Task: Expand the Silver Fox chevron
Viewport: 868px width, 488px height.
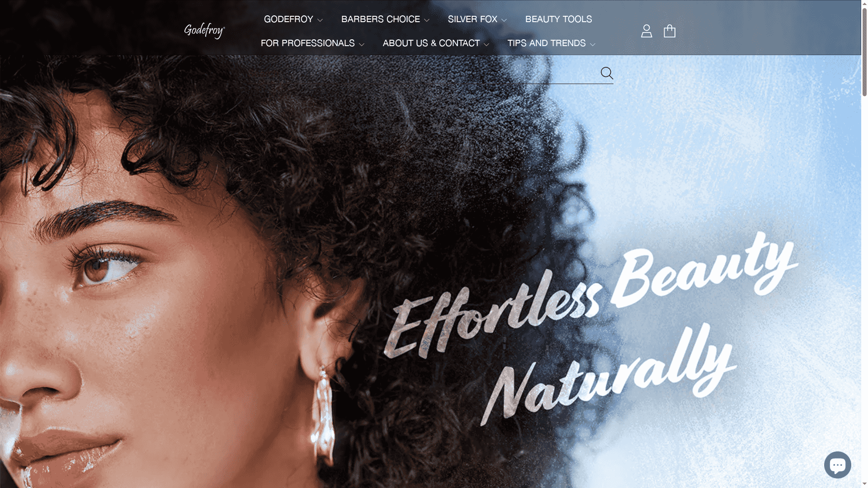Action: pyautogui.click(x=504, y=20)
